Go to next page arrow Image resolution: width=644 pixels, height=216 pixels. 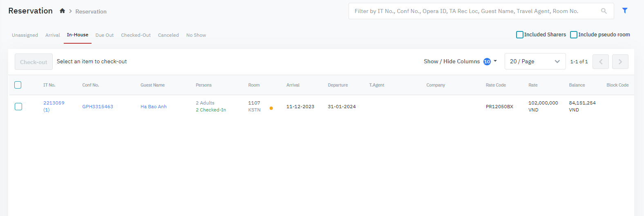coord(620,62)
